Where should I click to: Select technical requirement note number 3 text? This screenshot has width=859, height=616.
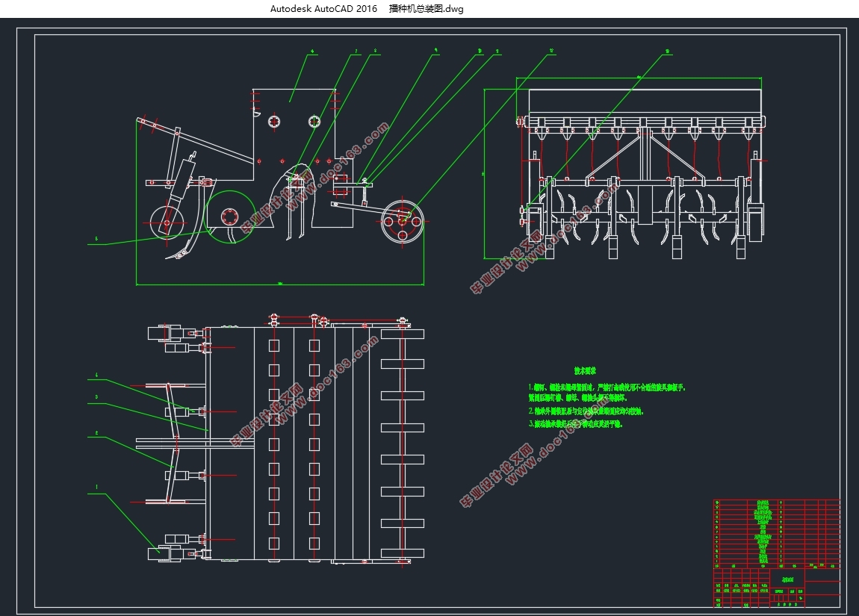pos(575,423)
